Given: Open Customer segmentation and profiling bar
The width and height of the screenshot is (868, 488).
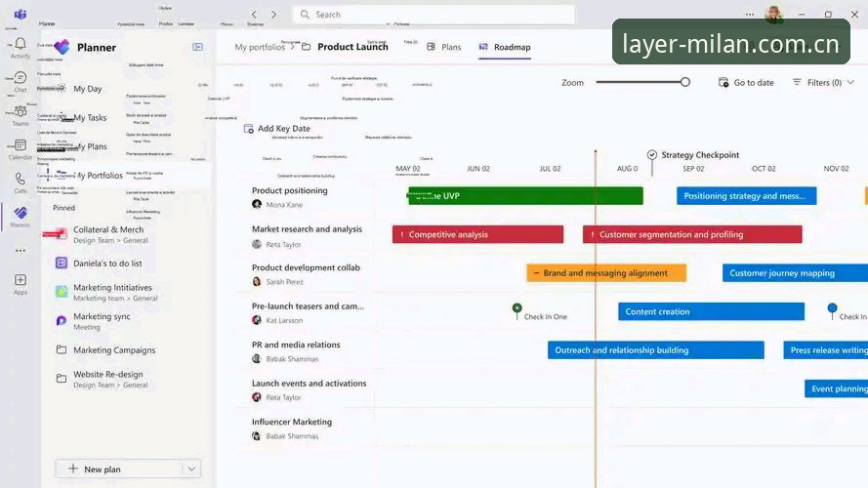Looking at the screenshot, I should [x=692, y=234].
